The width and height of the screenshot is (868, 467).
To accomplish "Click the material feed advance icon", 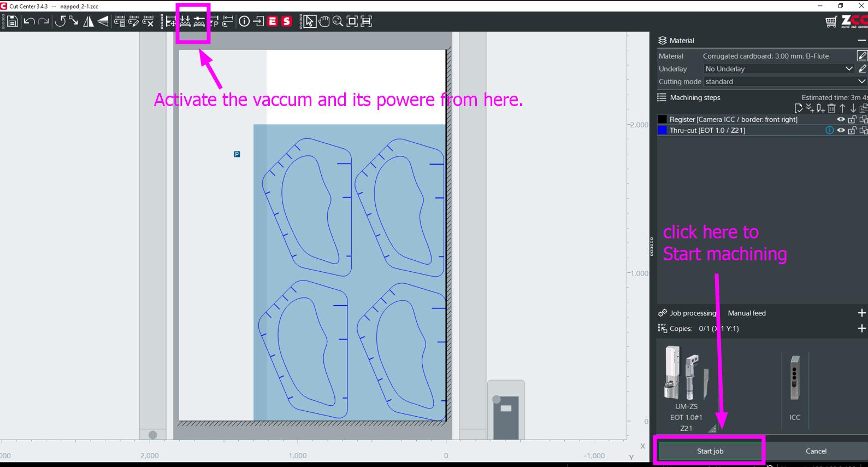I will click(228, 21).
